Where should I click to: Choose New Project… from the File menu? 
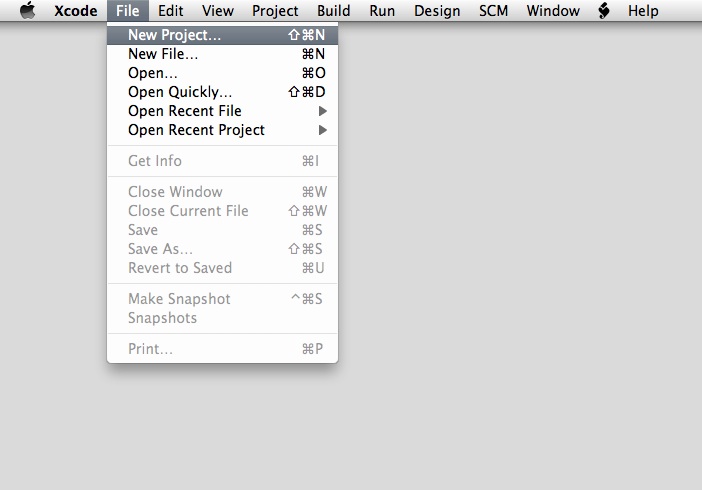point(223,35)
